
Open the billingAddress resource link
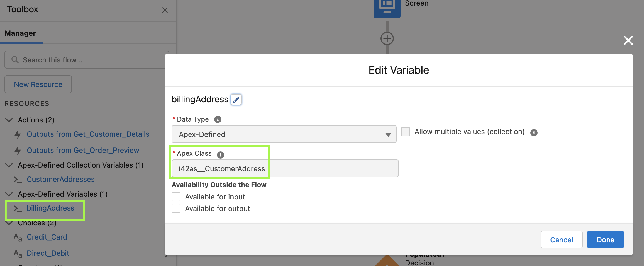[x=50, y=208]
